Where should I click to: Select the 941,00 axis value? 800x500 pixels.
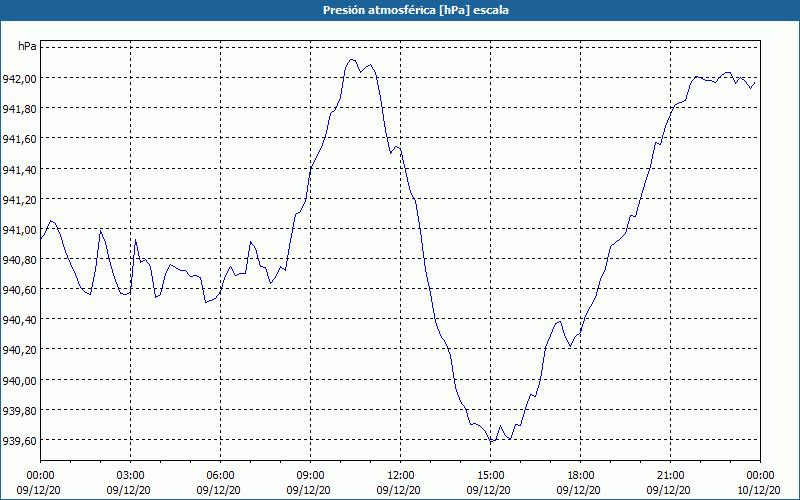[x=19, y=230]
